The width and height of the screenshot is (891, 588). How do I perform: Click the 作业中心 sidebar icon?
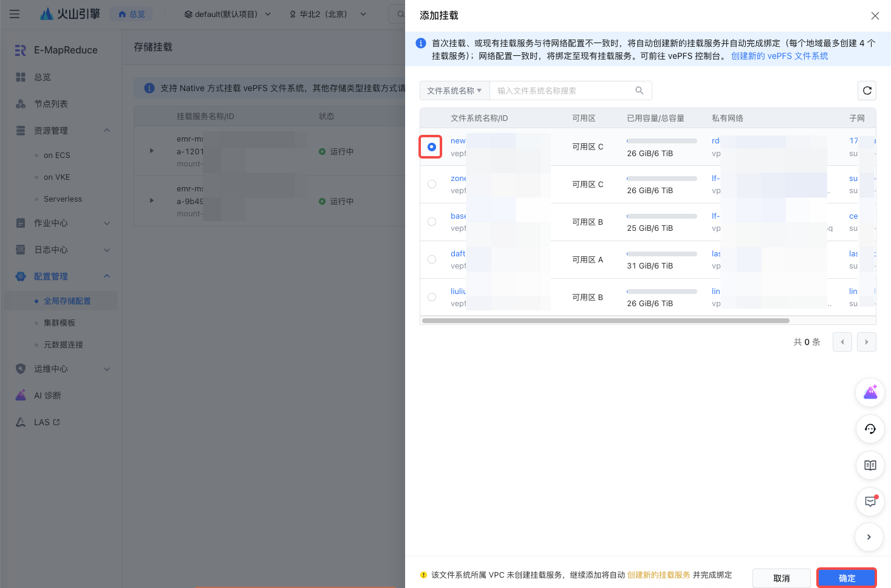pos(21,223)
